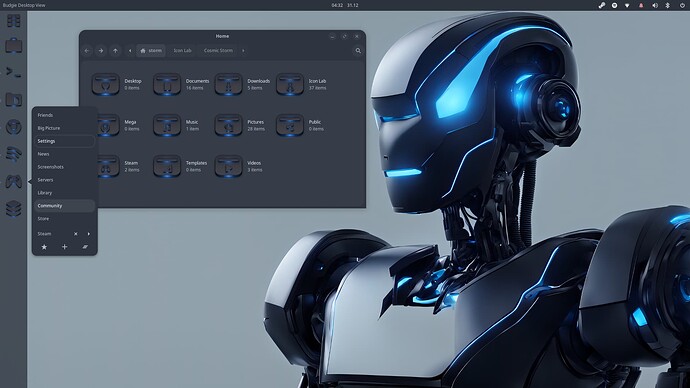Open the Pictures folder

tap(228, 125)
